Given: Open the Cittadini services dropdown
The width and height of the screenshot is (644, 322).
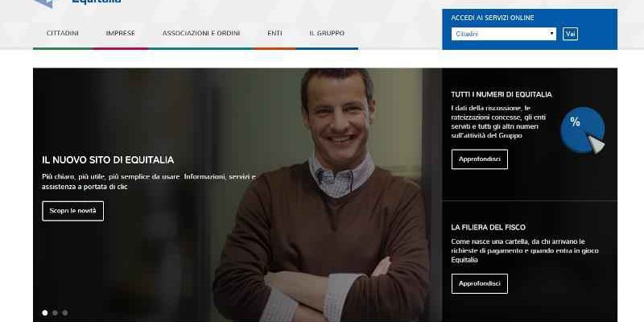Looking at the screenshot, I should (504, 34).
